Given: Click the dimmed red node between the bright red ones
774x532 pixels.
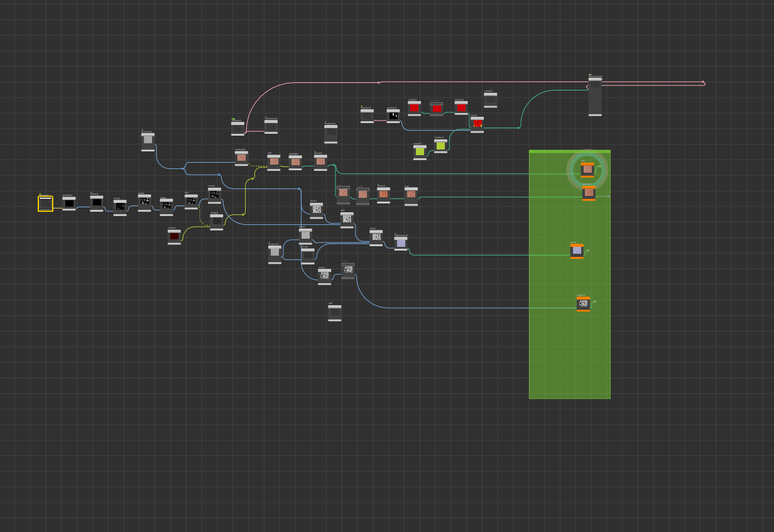Looking at the screenshot, I should (x=436, y=109).
